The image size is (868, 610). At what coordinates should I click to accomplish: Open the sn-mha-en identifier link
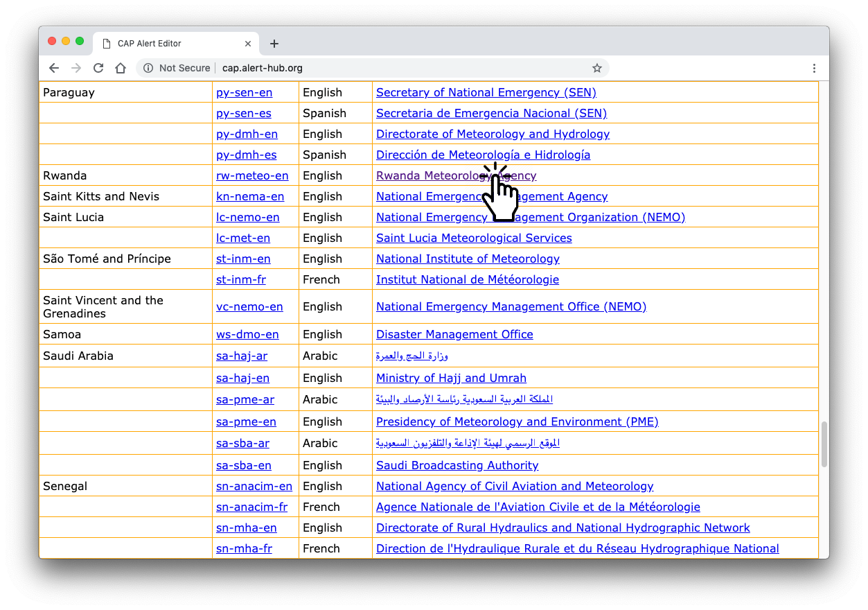pyautogui.click(x=247, y=528)
